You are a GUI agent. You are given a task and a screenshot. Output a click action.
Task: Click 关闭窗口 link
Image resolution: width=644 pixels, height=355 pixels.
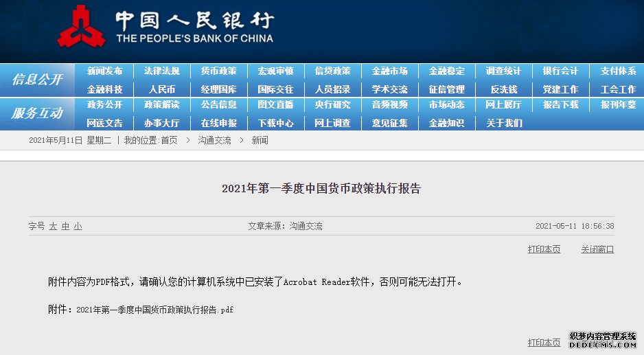click(x=597, y=249)
